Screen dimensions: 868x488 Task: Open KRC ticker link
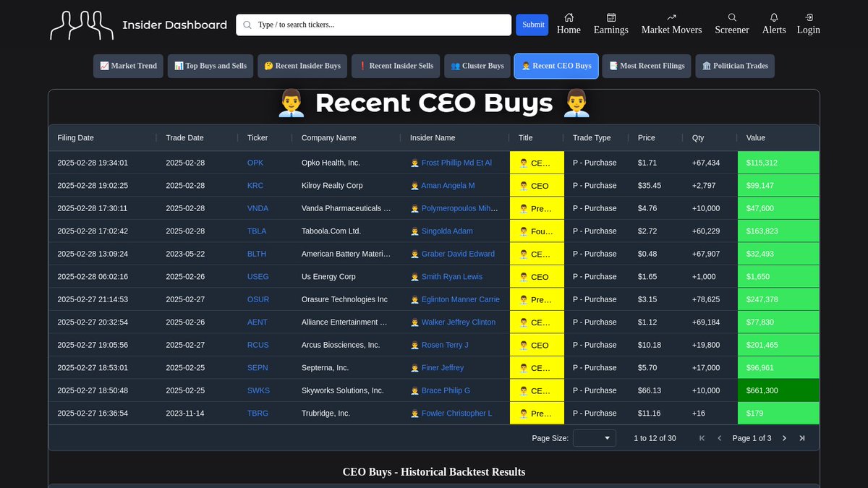click(x=255, y=186)
